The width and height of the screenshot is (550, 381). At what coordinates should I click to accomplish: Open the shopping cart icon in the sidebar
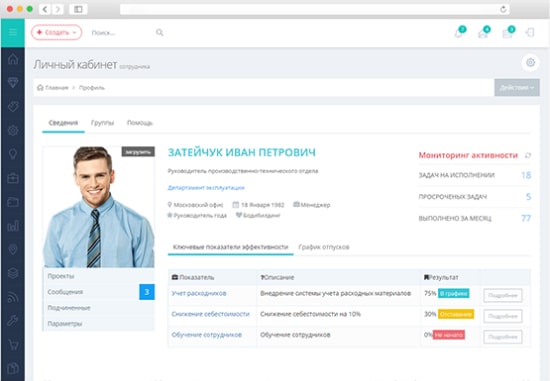click(13, 345)
